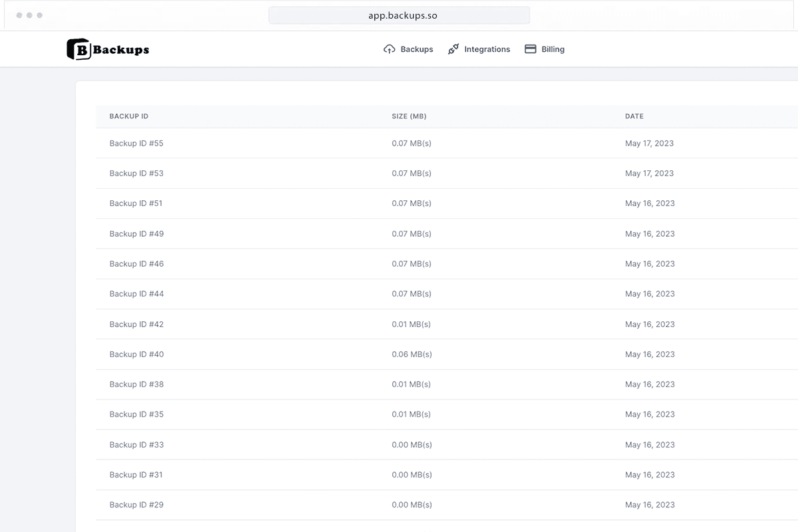Click the app.backups.so address bar
The height and width of the screenshot is (532, 798).
[x=399, y=15]
